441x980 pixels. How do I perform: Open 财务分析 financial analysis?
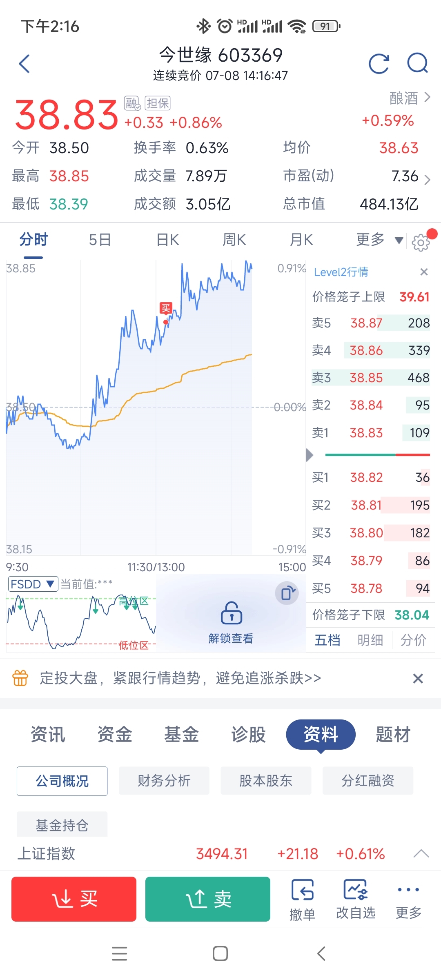coord(164,781)
